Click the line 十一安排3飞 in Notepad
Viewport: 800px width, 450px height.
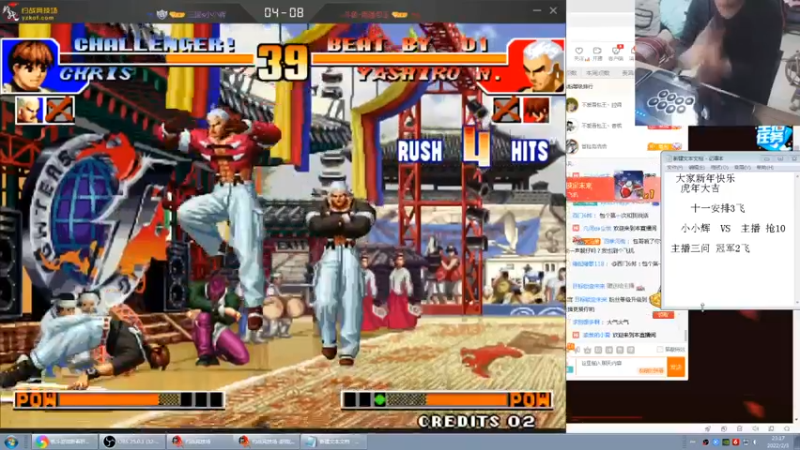pyautogui.click(x=717, y=208)
